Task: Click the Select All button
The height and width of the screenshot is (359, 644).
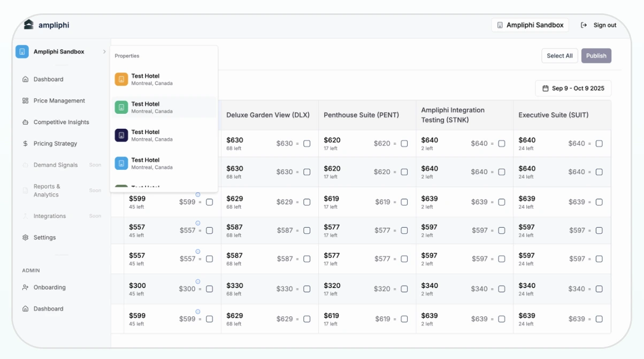Action: click(559, 56)
